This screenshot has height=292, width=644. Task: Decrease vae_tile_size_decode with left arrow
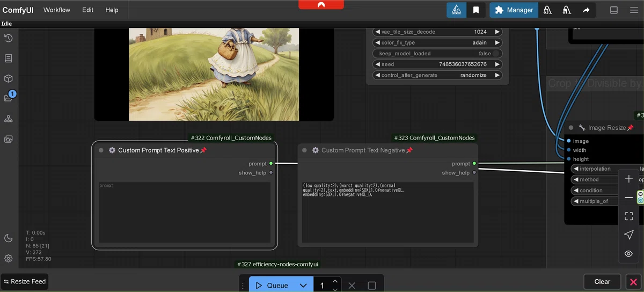click(x=377, y=32)
